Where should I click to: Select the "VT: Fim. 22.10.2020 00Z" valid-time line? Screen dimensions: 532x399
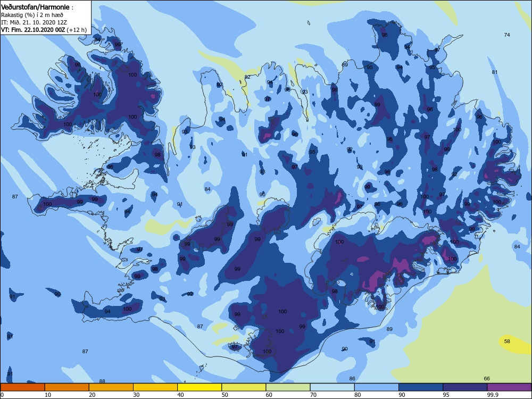(33, 30)
